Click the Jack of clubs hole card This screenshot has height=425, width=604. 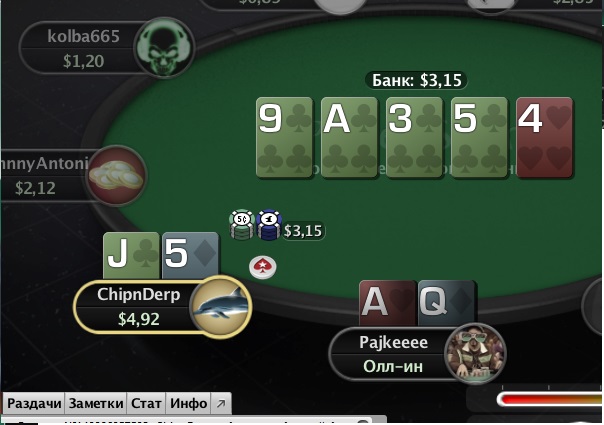(131, 255)
